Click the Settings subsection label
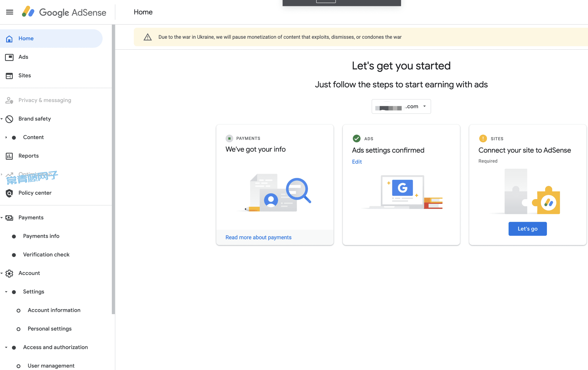 click(x=33, y=291)
